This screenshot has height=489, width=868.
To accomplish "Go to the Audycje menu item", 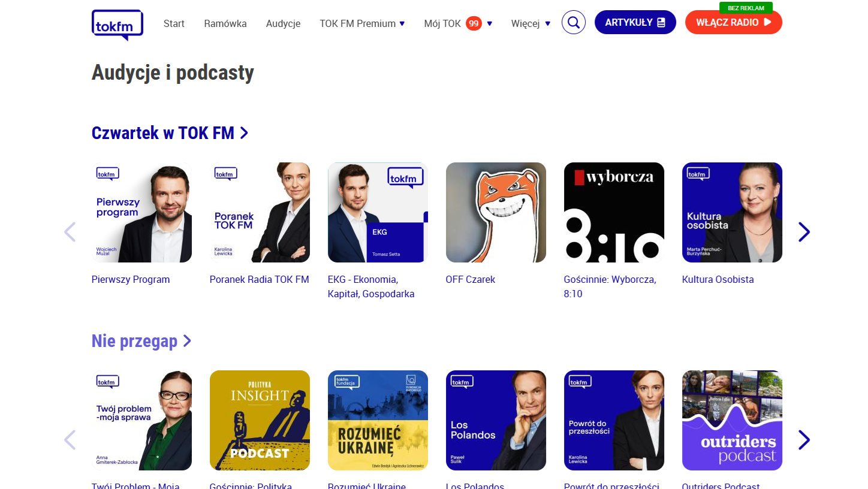I will (283, 23).
